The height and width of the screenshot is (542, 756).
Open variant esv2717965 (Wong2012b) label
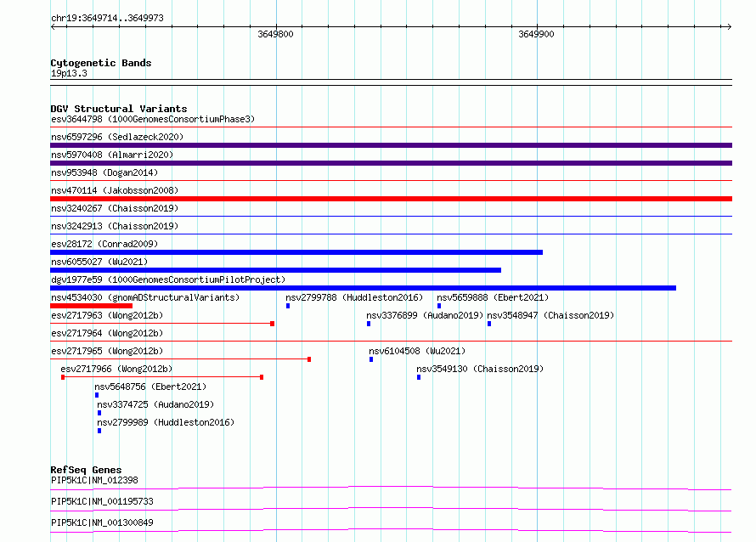click(107, 351)
